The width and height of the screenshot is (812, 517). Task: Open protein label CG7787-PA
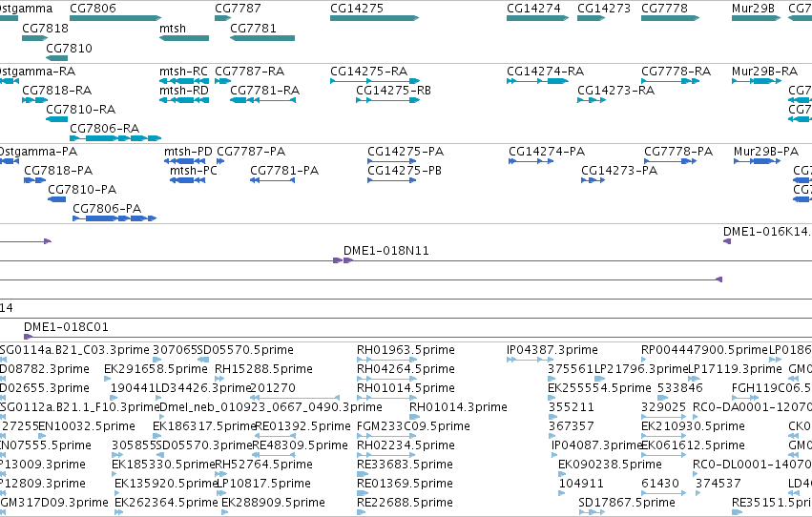(251, 152)
